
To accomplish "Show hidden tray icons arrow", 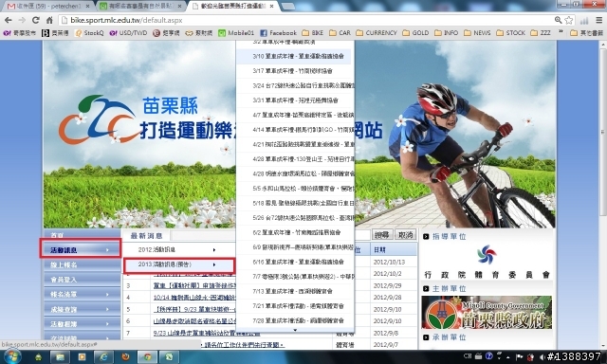I will point(508,356).
